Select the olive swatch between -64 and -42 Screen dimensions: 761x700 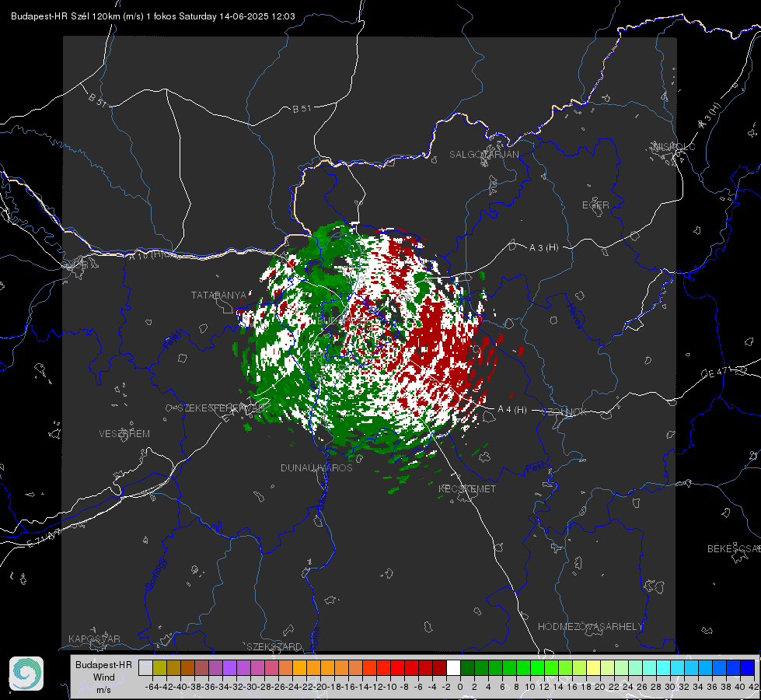[159, 668]
